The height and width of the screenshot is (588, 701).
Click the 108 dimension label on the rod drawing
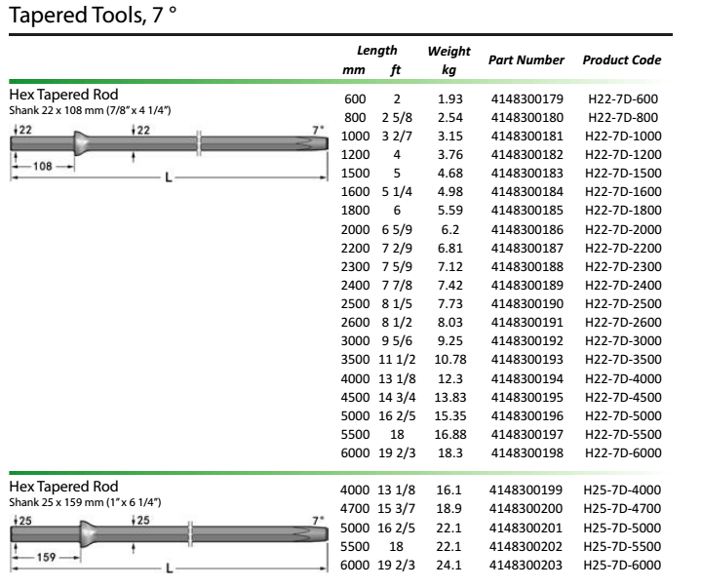coord(43,167)
